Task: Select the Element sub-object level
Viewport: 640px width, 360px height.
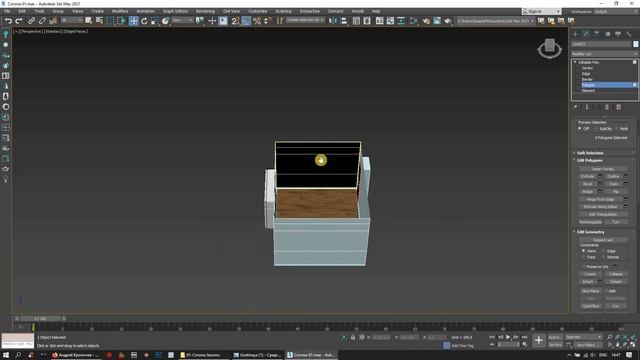Action: coord(588,91)
